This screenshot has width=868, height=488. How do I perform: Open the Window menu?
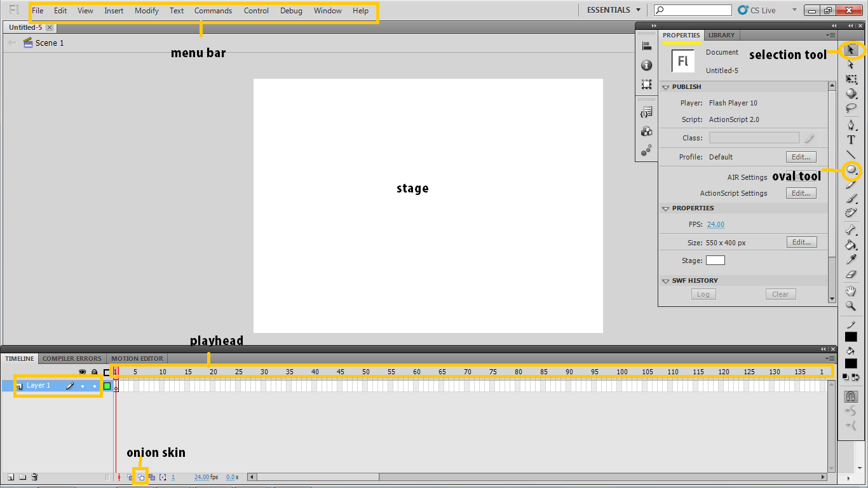[328, 11]
